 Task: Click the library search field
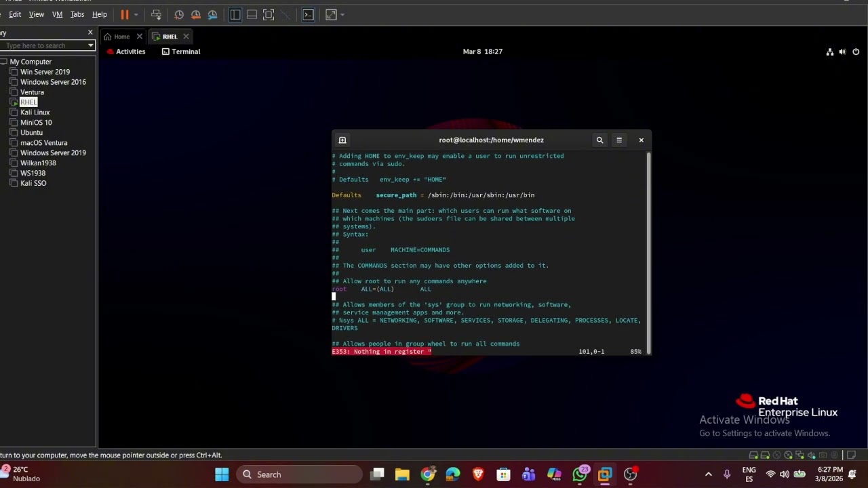click(x=43, y=45)
